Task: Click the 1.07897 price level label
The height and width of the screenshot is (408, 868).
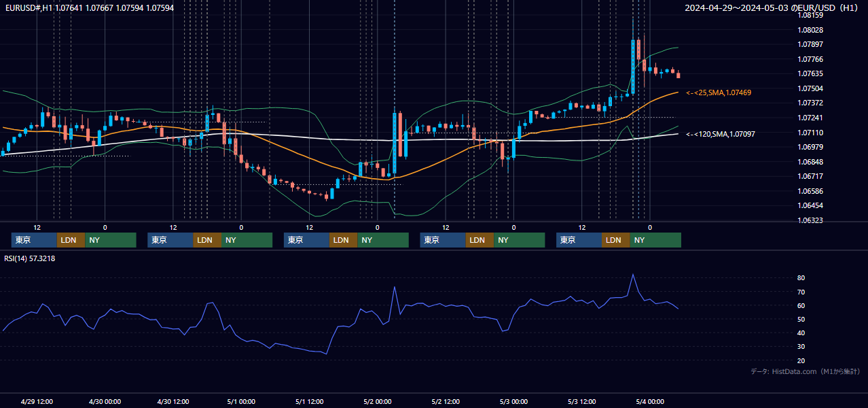Action: click(810, 44)
